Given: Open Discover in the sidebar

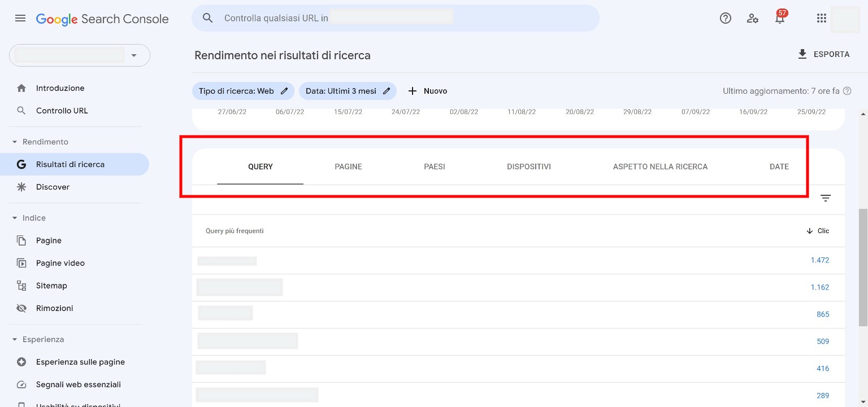Looking at the screenshot, I should [x=75, y=187].
